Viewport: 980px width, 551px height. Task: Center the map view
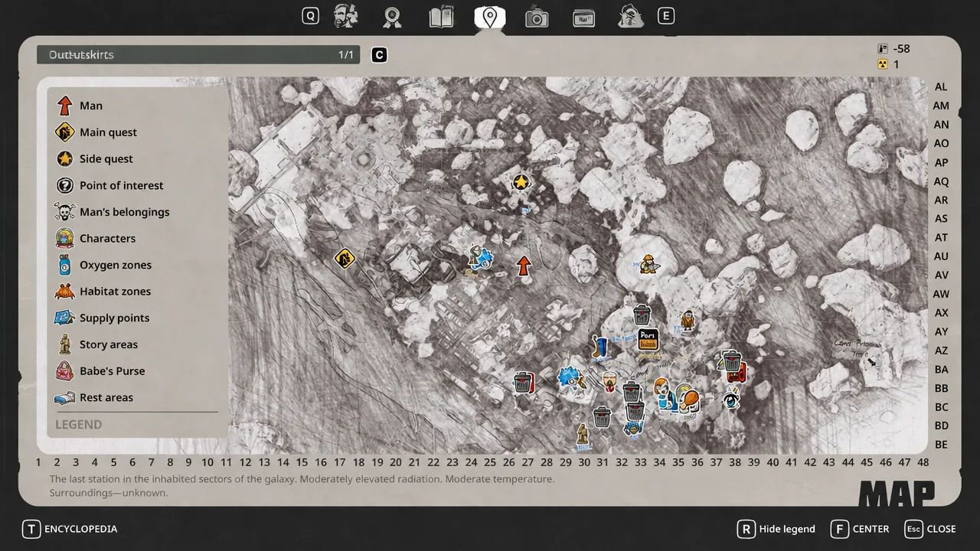(x=860, y=529)
